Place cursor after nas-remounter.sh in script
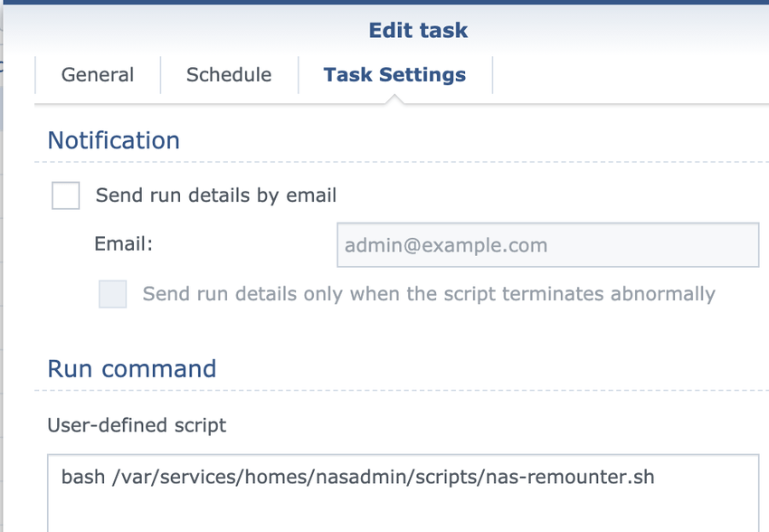The height and width of the screenshot is (532, 769). 654,476
